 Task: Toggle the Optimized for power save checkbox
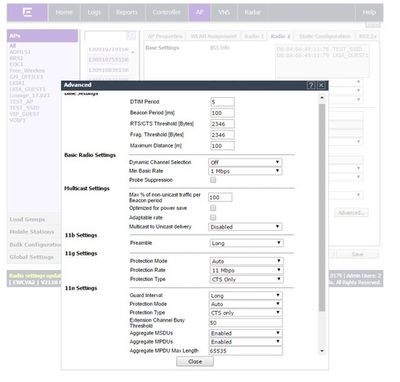(213, 208)
